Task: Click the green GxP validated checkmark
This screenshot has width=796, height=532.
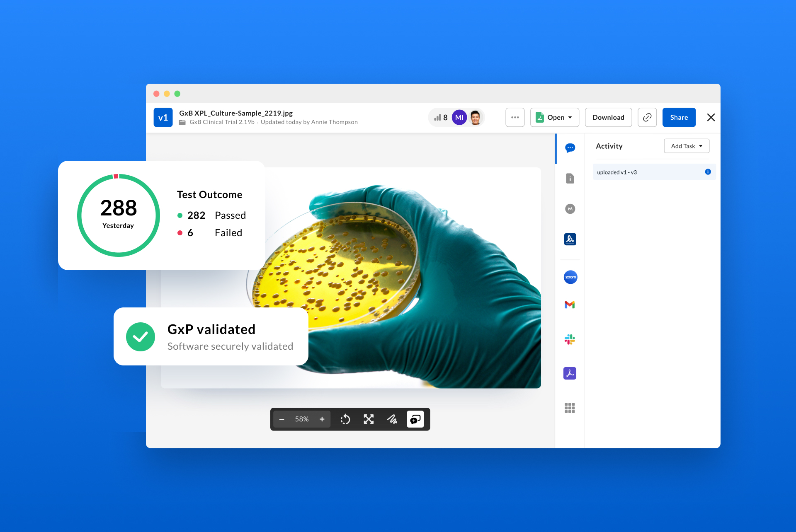Action: 141,337
